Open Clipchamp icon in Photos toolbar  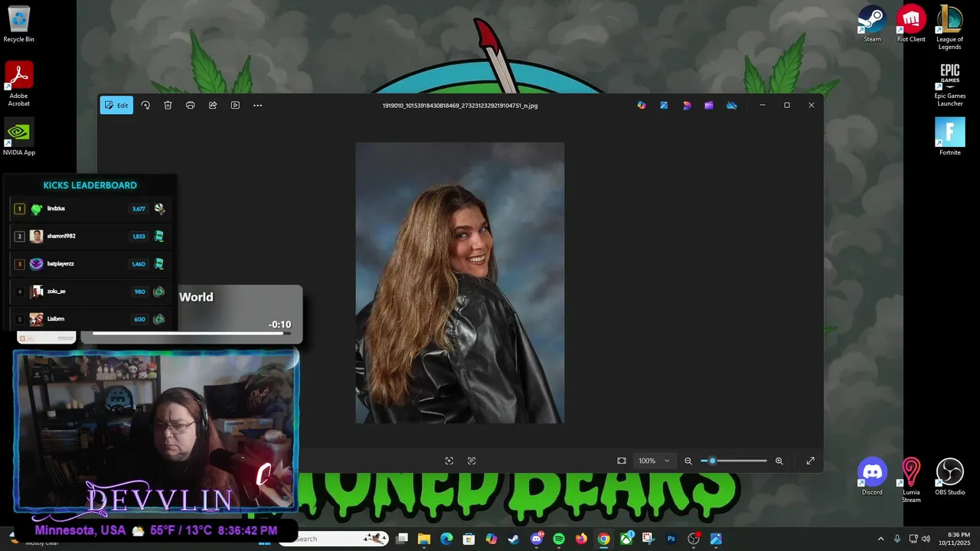click(709, 106)
